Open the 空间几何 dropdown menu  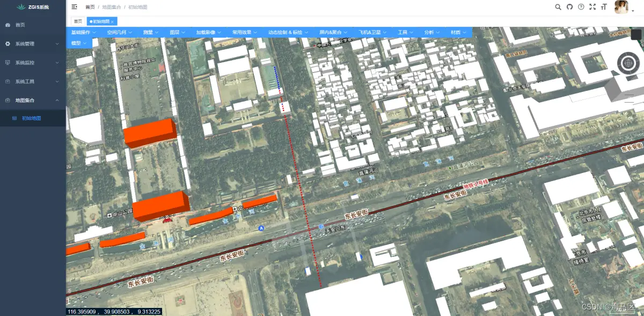tap(119, 32)
